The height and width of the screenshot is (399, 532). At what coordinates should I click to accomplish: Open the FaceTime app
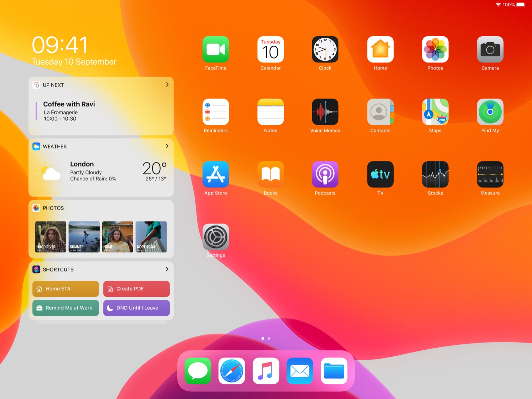coord(216,49)
